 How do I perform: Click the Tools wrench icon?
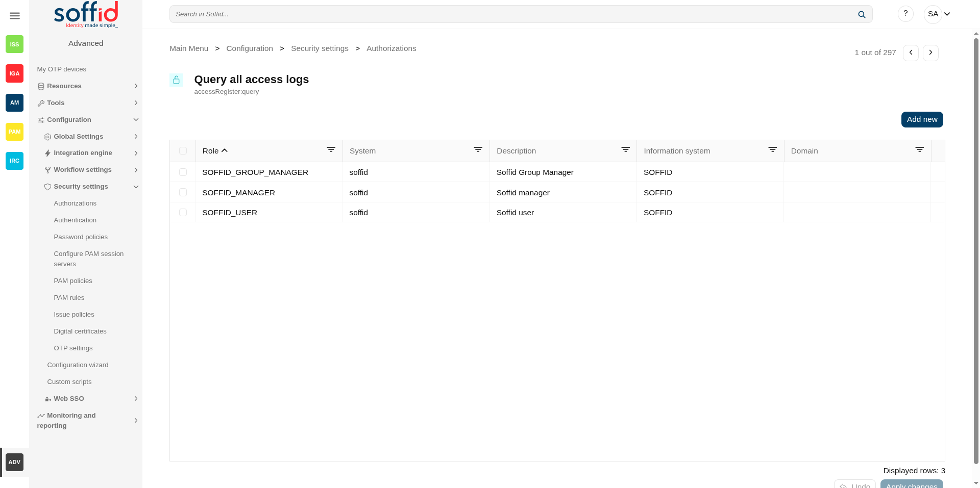pyautogui.click(x=41, y=103)
